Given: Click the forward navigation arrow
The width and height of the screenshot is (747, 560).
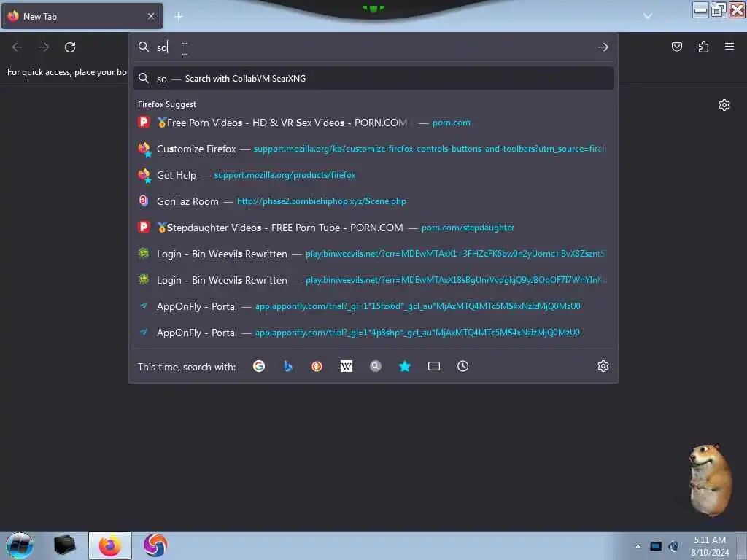Looking at the screenshot, I should pyautogui.click(x=44, y=47).
